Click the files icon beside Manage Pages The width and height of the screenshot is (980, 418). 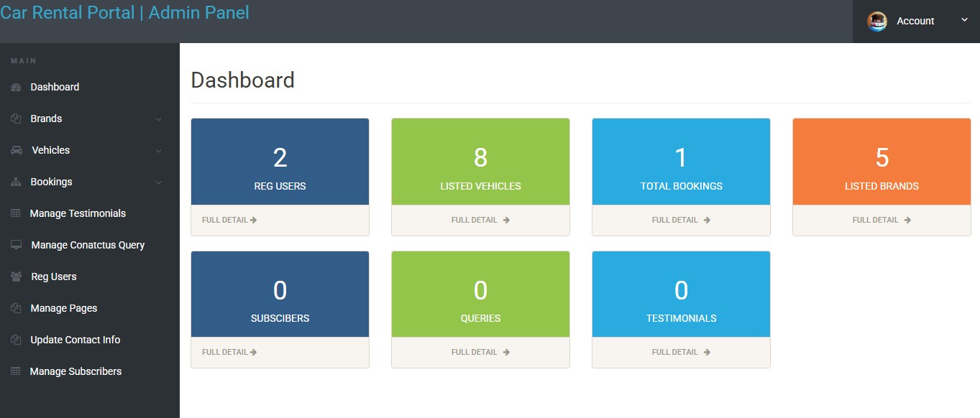16,308
